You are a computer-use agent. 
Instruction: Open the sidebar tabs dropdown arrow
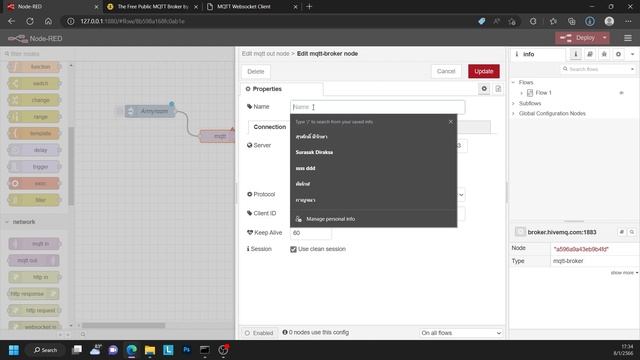tap(632, 54)
